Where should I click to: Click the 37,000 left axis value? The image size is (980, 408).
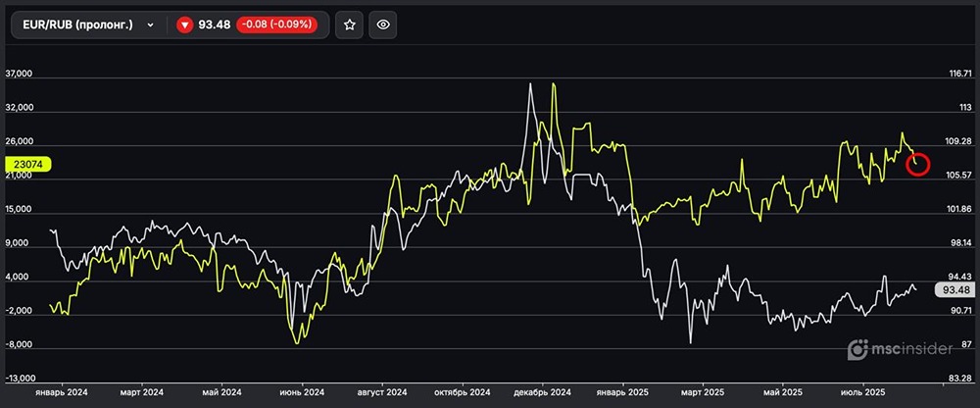[19, 74]
